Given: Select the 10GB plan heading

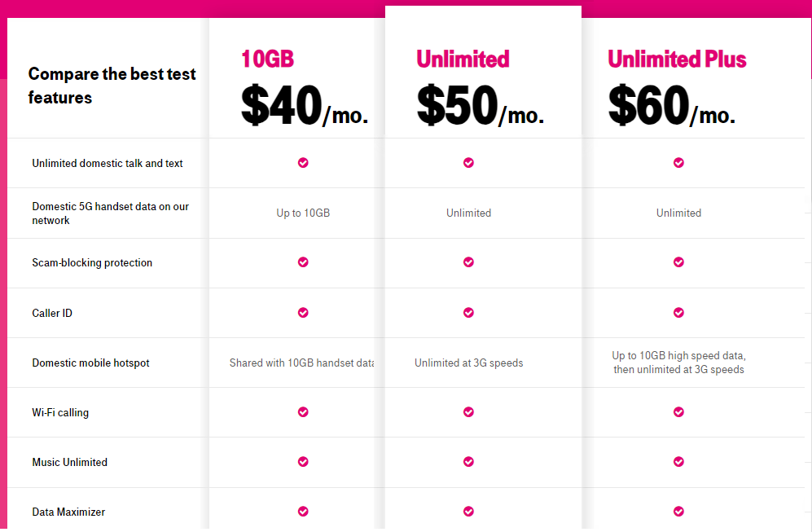Looking at the screenshot, I should click(x=267, y=59).
